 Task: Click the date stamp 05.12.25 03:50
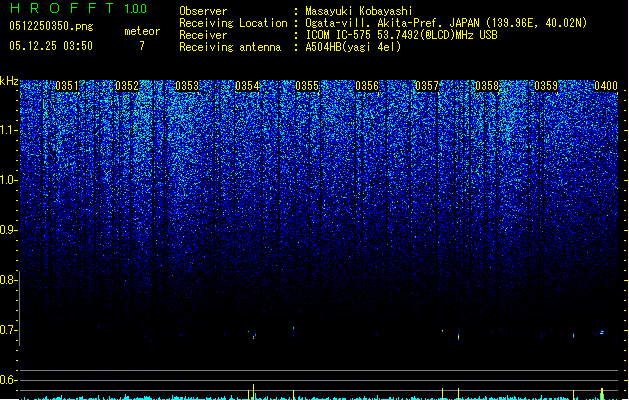(x=51, y=46)
